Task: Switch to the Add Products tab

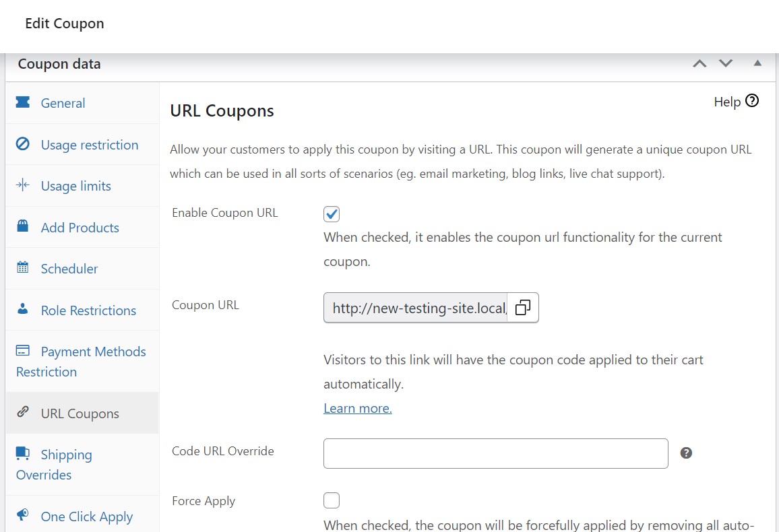Action: click(80, 228)
